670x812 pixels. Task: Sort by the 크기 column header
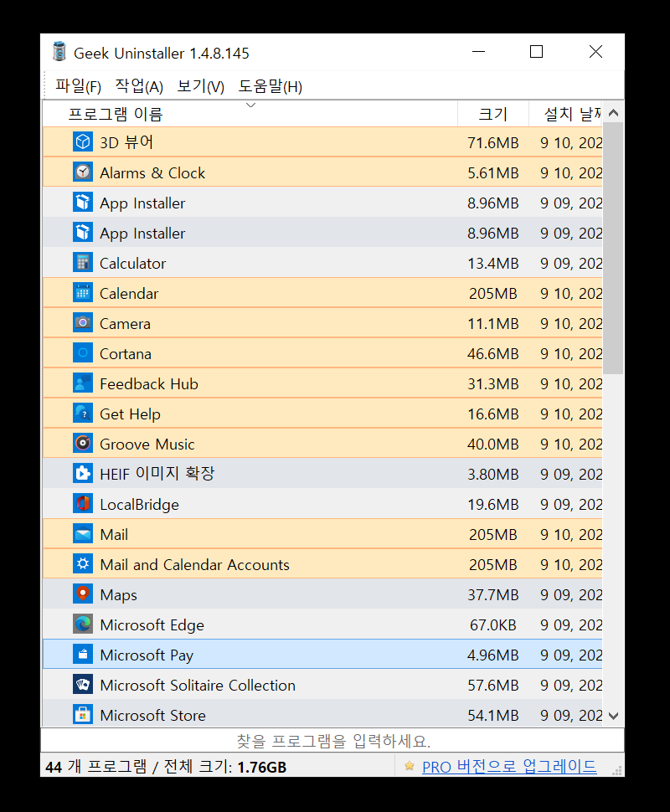(x=492, y=113)
